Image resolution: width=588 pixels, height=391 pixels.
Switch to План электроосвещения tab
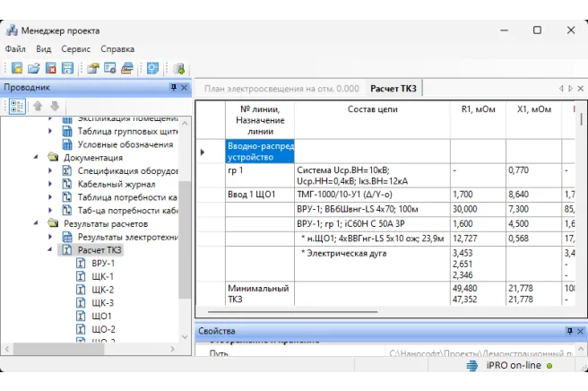(x=281, y=89)
